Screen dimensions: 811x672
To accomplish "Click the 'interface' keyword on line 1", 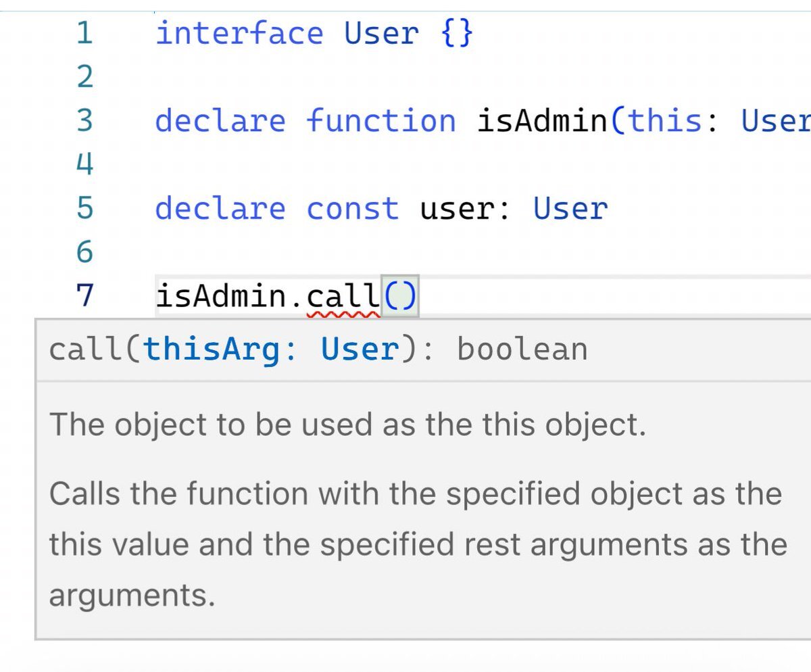I will (239, 33).
